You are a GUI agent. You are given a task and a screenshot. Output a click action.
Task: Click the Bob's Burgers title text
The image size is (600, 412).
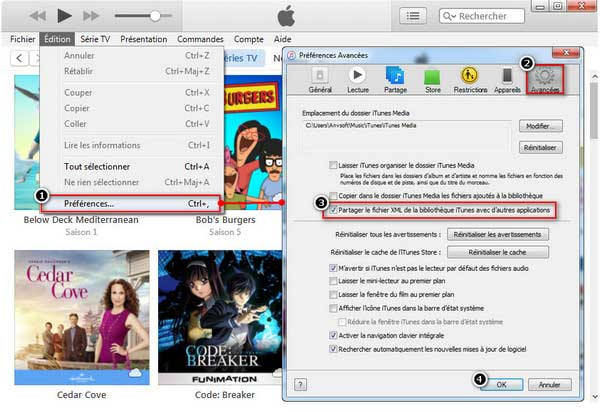pyautogui.click(x=225, y=220)
